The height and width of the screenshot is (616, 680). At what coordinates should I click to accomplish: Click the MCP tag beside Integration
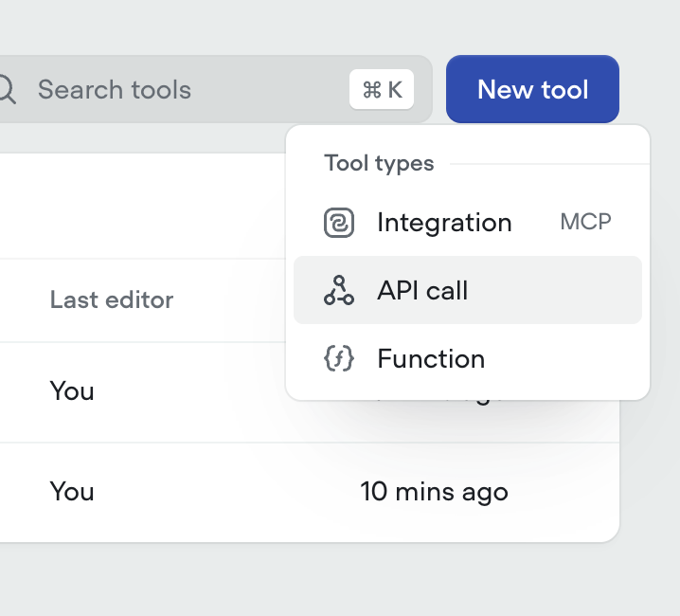click(585, 222)
